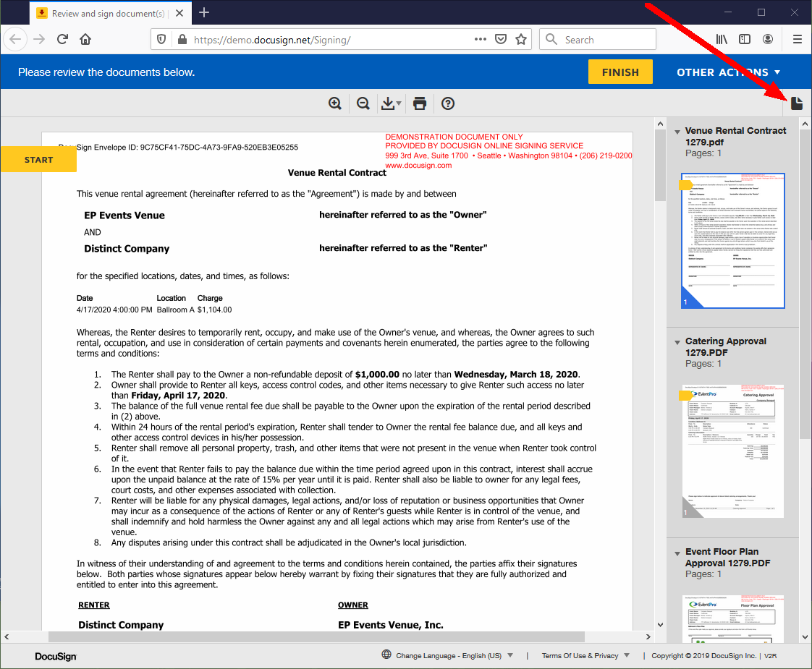This screenshot has width=812, height=669.
Task: Collapse the Venue Rental Contract 1279.pdf section
Action: pyautogui.click(x=677, y=132)
